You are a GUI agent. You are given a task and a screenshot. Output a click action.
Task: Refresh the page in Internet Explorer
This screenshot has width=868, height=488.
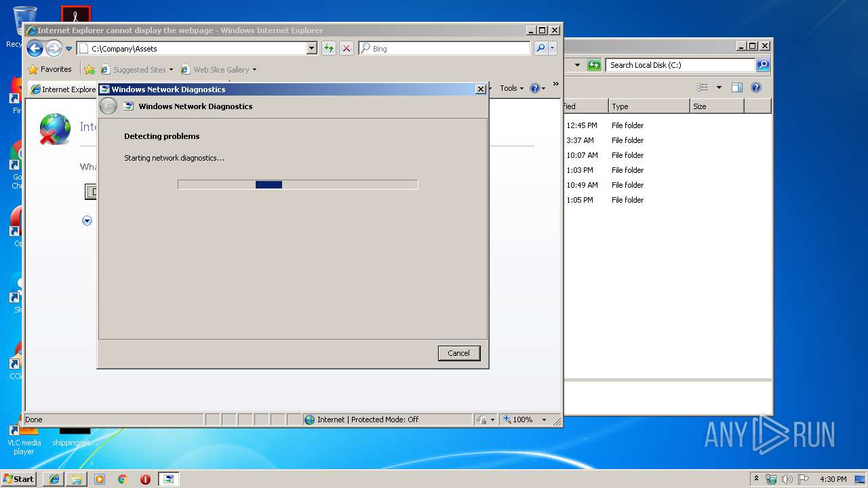tap(329, 48)
